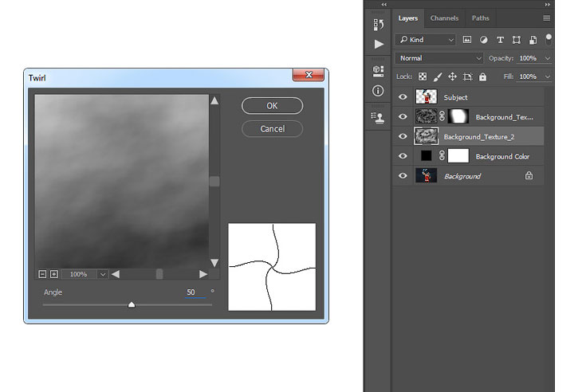Open the Properties panel icon in dock

[x=378, y=71]
